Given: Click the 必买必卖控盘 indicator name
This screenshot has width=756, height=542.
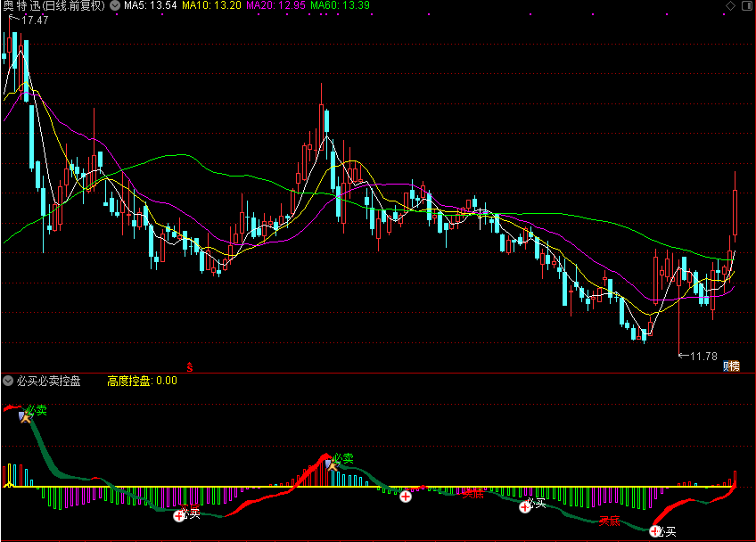Looking at the screenshot, I should 48,381.
